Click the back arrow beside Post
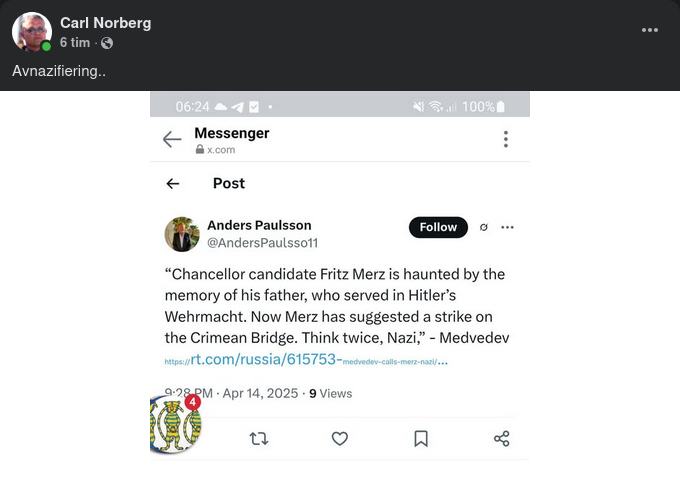Image resolution: width=680 pixels, height=499 pixels. (x=173, y=184)
